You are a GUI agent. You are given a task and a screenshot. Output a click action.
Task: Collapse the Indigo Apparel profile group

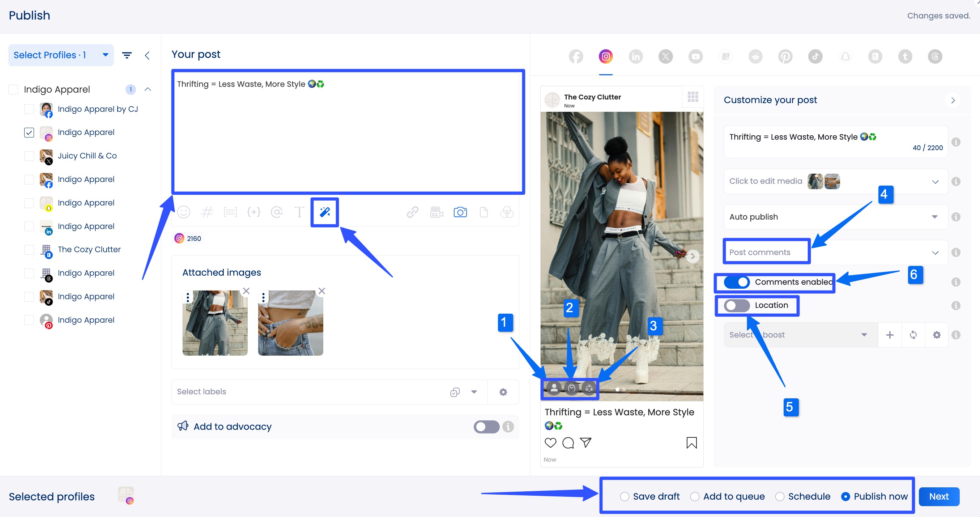point(148,89)
